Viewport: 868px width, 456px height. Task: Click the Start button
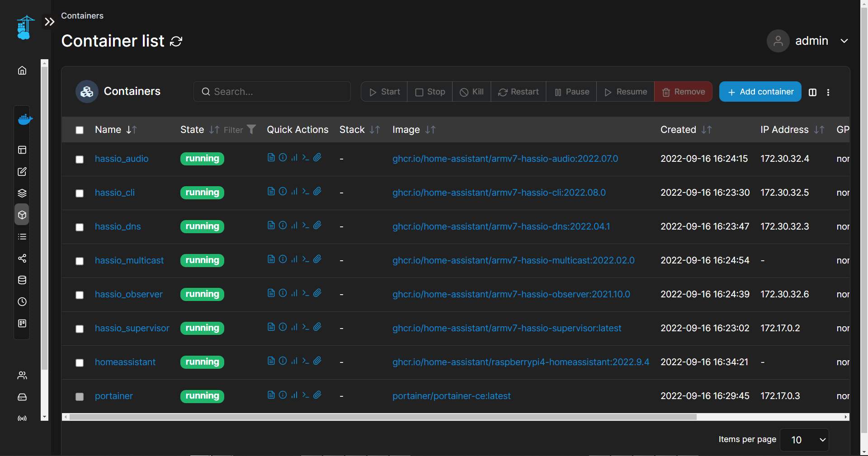384,92
